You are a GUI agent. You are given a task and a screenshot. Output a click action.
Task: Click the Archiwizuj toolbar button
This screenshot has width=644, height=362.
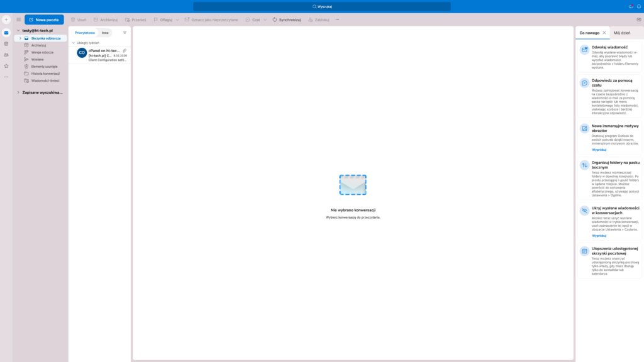coord(106,19)
